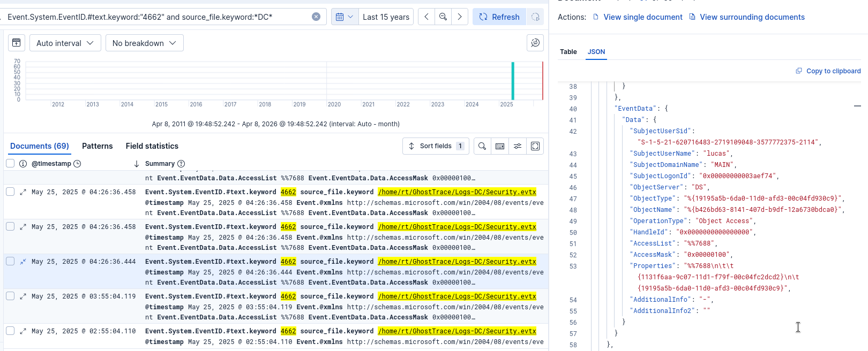This screenshot has width=868, height=351.
Task: Open chart options lens icon
Action: pyautogui.click(x=535, y=43)
